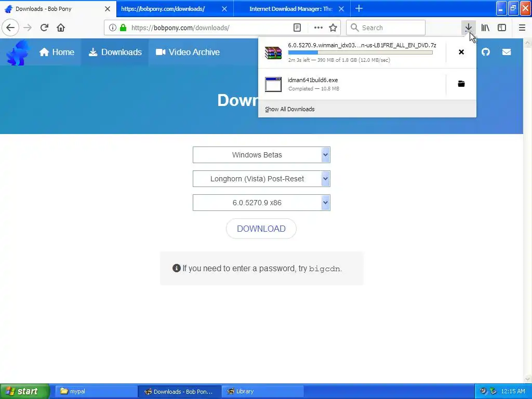Image resolution: width=532 pixels, height=399 pixels.
Task: Click the downloads arrow toolbar button
Action: point(468,28)
